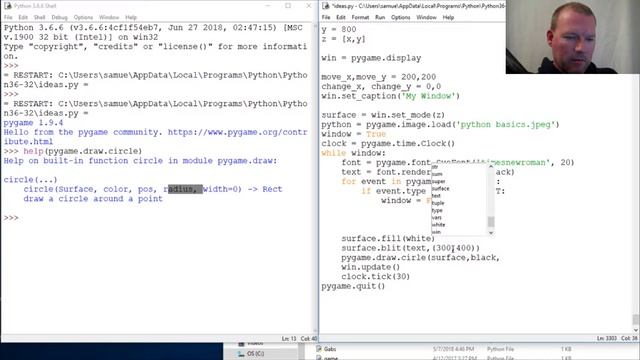Maximize the Python Shell window

point(288,6)
